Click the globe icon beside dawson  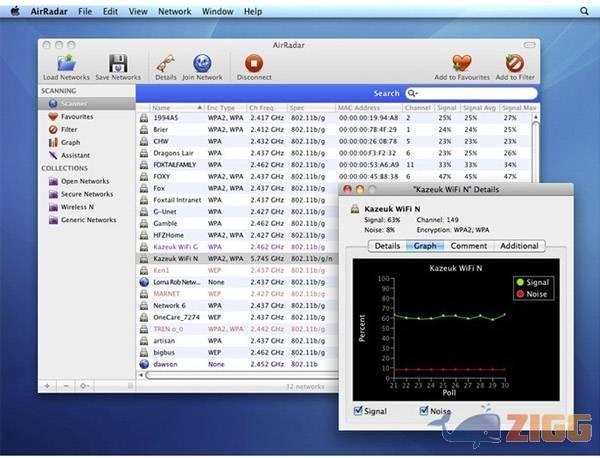point(144,364)
